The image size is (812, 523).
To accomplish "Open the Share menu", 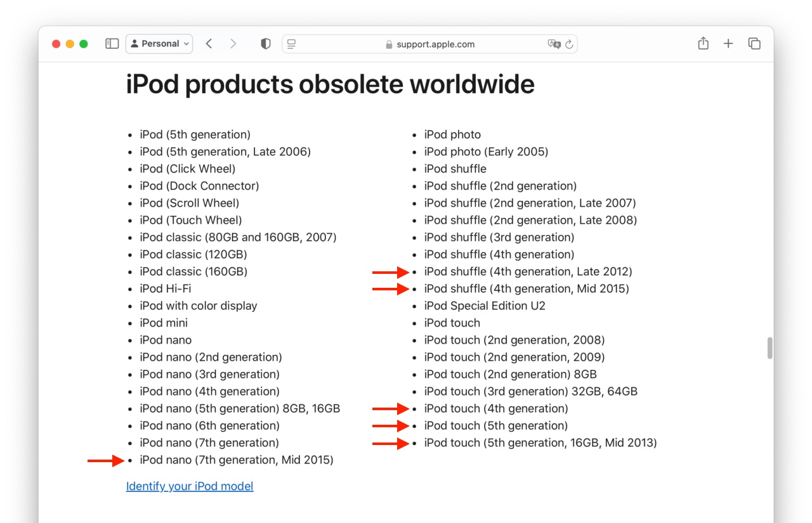I will (x=703, y=44).
